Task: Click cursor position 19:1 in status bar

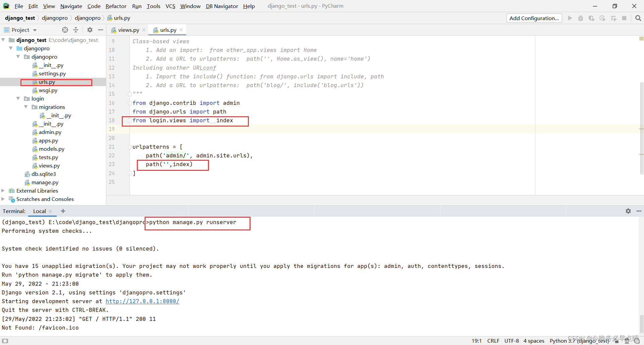Action: pyautogui.click(x=476, y=341)
